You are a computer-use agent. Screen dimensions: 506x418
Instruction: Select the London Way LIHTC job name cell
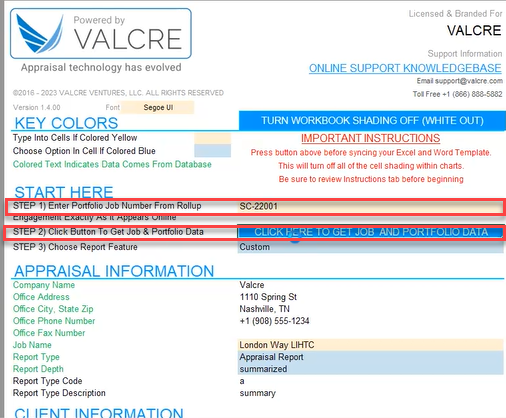click(x=371, y=345)
